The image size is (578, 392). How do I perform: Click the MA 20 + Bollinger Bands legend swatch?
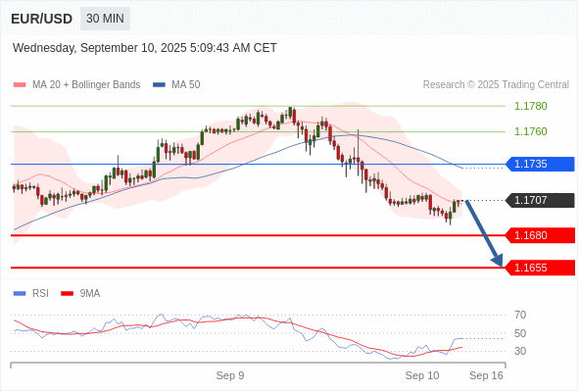(x=20, y=85)
